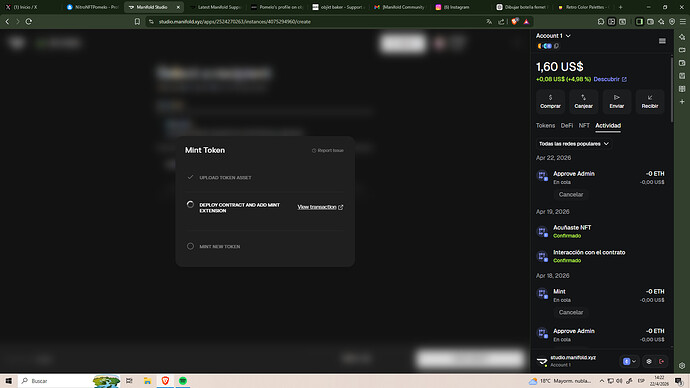Disconnect wallet from studio.manifold.xyz
This screenshot has height=388, width=690.
point(661,361)
